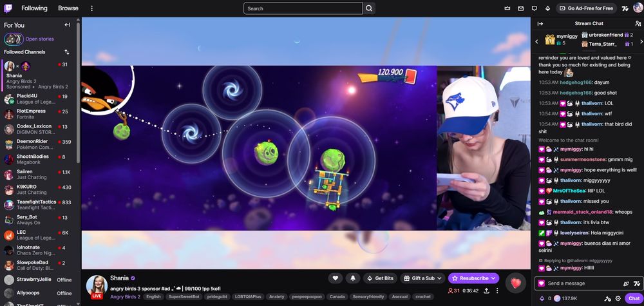Select the English stream tag
The width and height of the screenshot is (644, 306).
(x=154, y=296)
